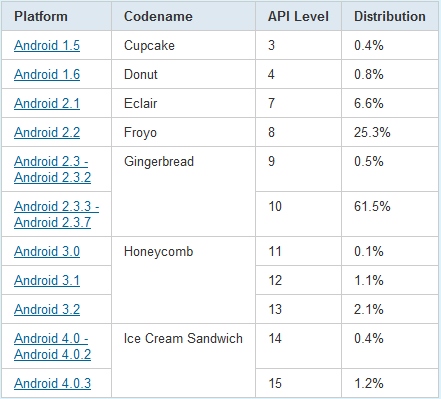441x399 pixels.
Task: Open the Android 1.5 link
Action: click(x=47, y=45)
